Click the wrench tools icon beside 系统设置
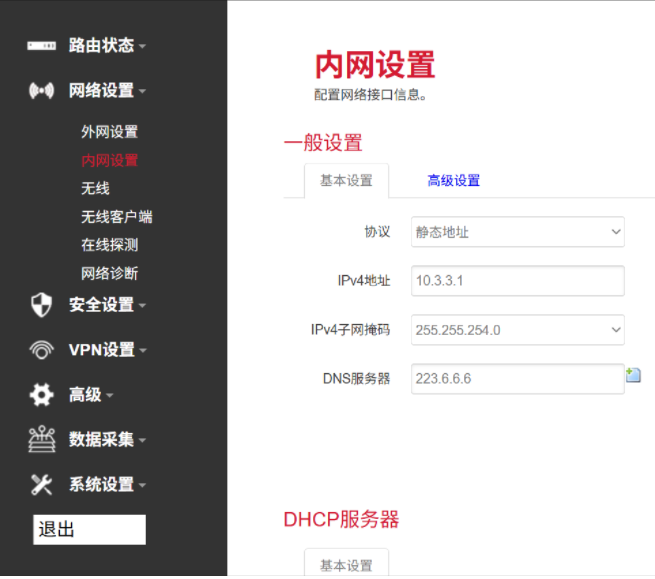The height and width of the screenshot is (579, 655). (x=41, y=485)
